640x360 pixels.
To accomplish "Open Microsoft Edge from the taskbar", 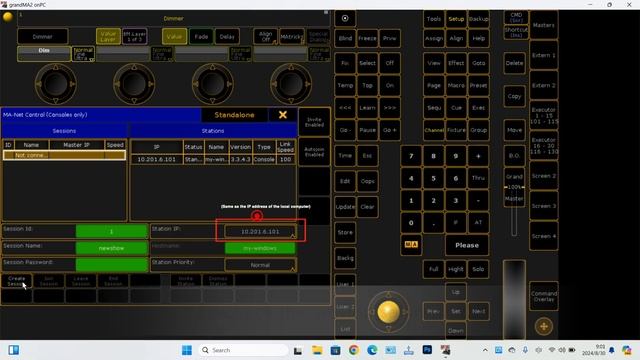I will (372, 350).
